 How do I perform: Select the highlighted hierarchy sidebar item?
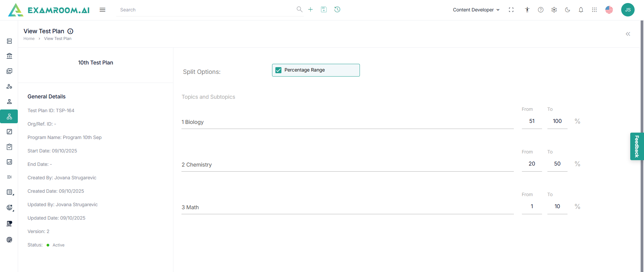(x=9, y=117)
